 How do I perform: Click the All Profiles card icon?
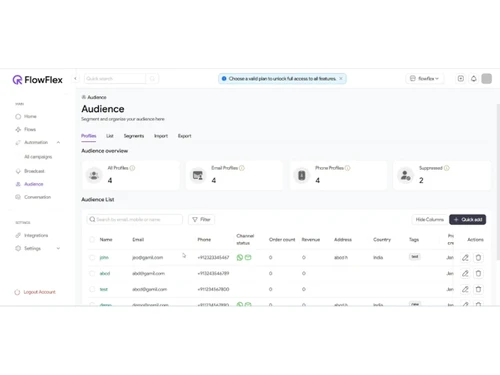point(94,175)
